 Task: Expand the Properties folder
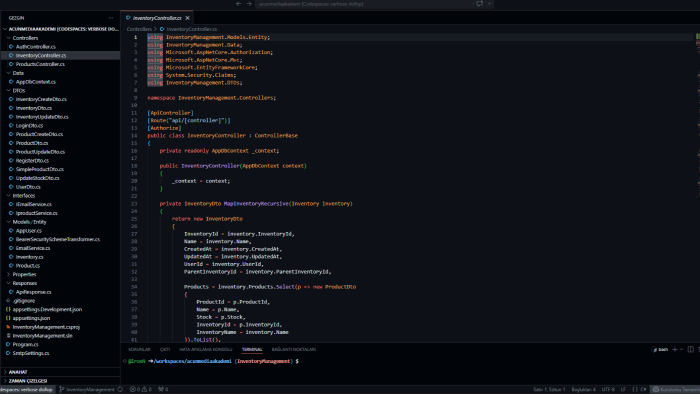(x=8, y=274)
